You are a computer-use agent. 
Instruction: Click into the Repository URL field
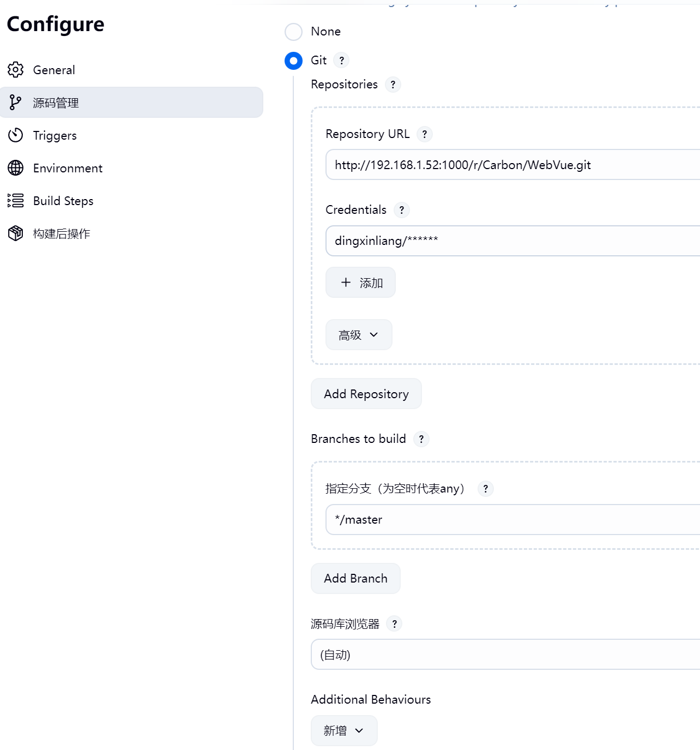512,165
